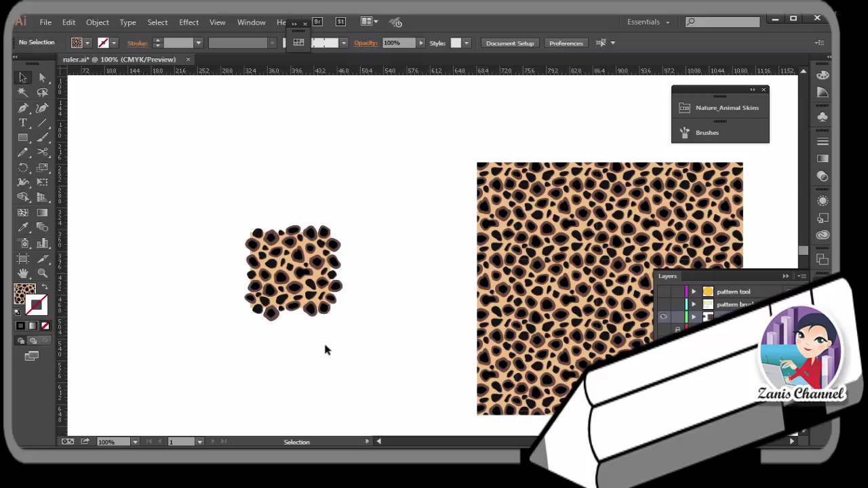Select the Gradient tool
Image resolution: width=868 pixels, height=488 pixels.
(x=42, y=213)
